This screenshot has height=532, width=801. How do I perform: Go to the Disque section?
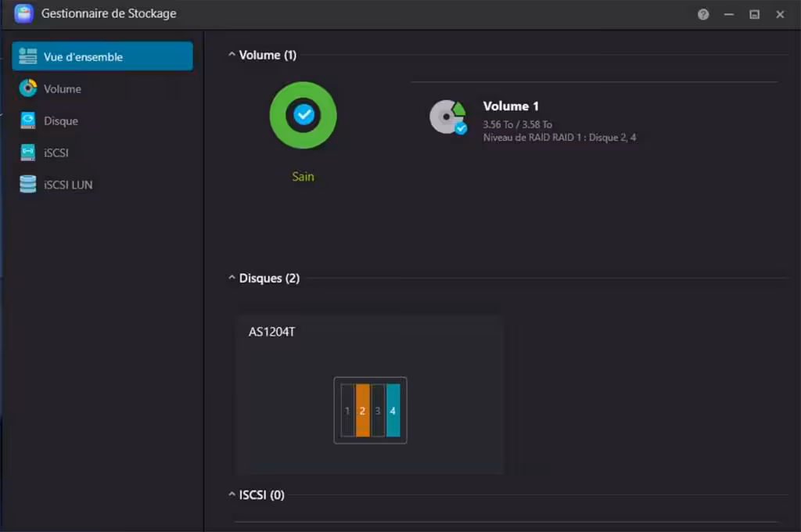(x=102, y=120)
